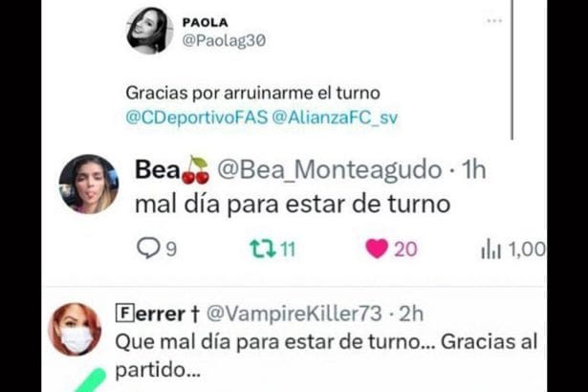Retweet Bea's tweet using the green arrows icon
This screenshot has width=588, height=392.
(263, 250)
